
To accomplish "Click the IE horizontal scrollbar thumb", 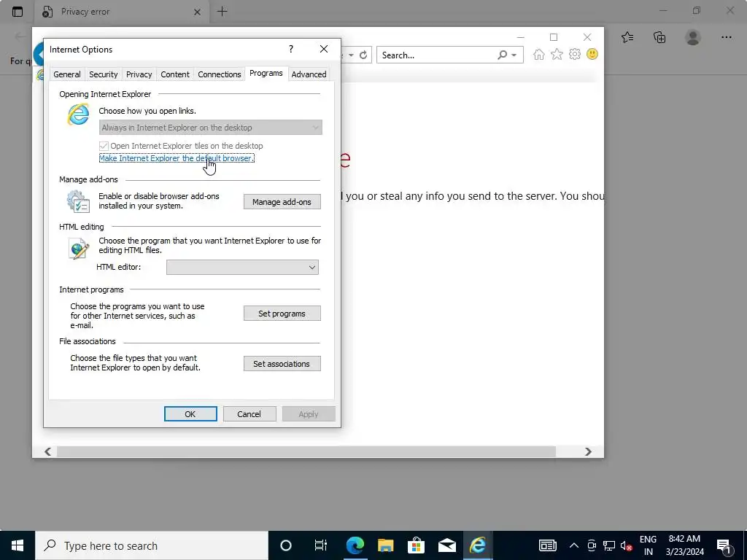I will 306,451.
